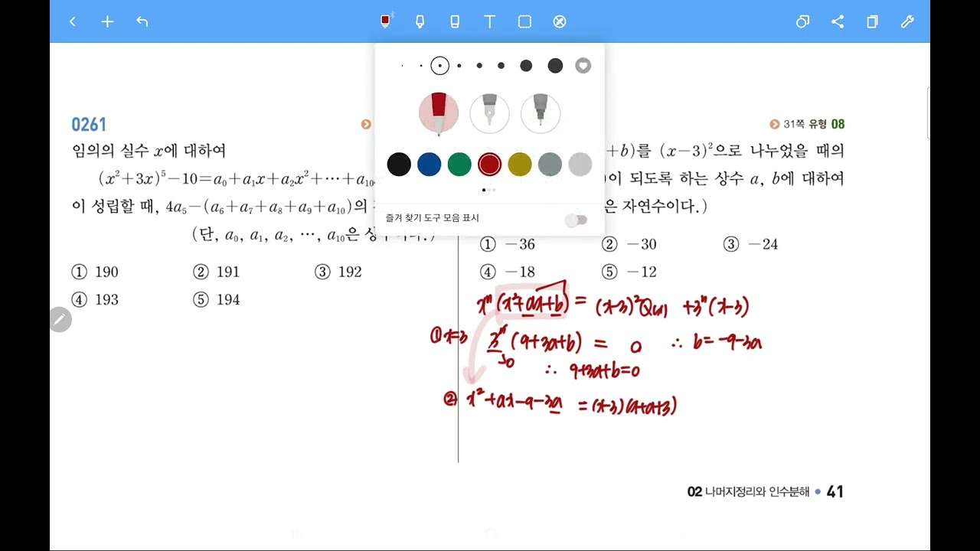Open the wrench settings
Image resolution: width=980 pixels, height=551 pixels.
907,21
